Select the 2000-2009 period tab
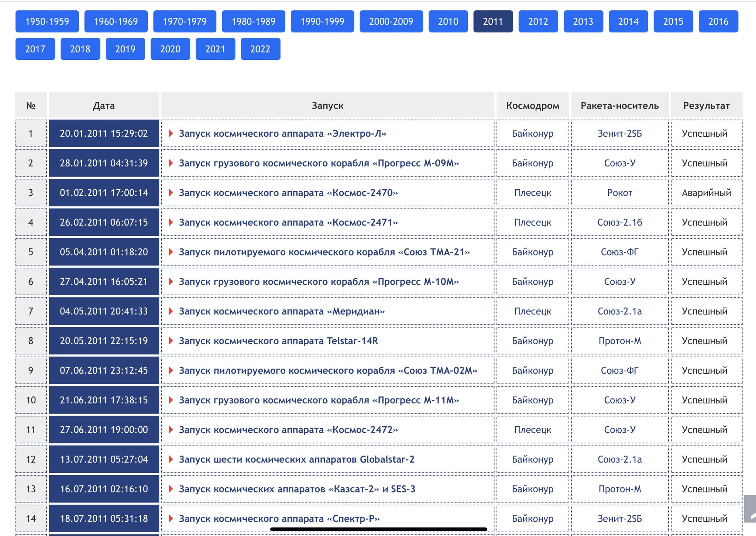 tap(391, 21)
